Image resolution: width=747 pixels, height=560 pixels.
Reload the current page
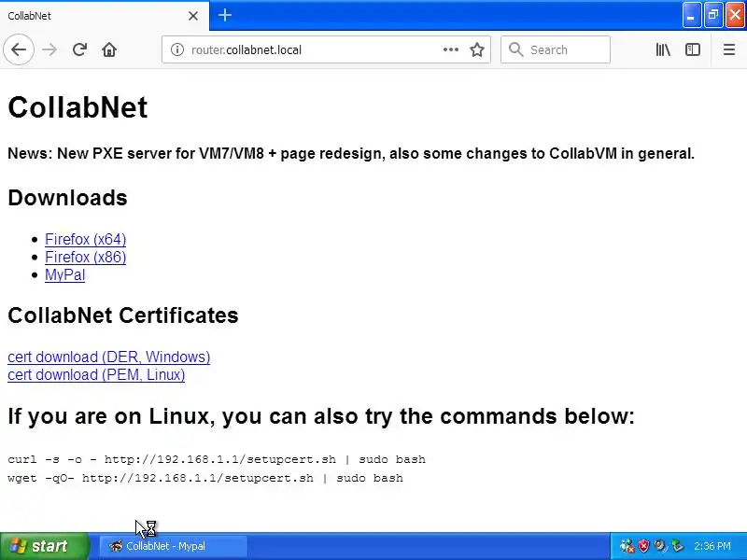pyautogui.click(x=79, y=49)
